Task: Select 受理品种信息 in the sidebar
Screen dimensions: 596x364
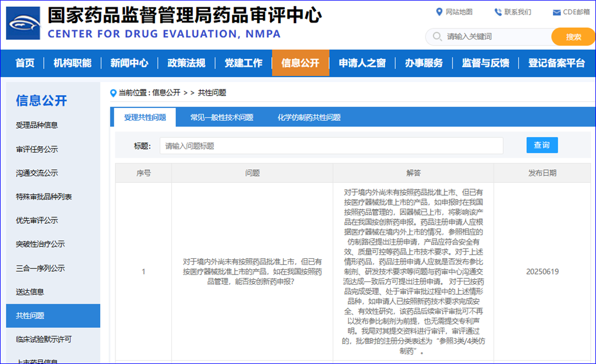Action: tap(37, 125)
